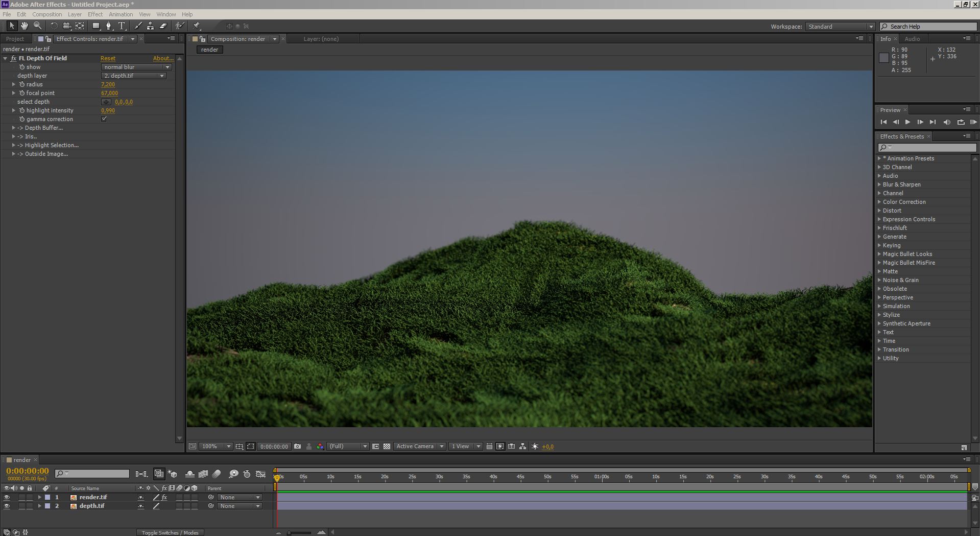Play the preview

tap(907, 122)
